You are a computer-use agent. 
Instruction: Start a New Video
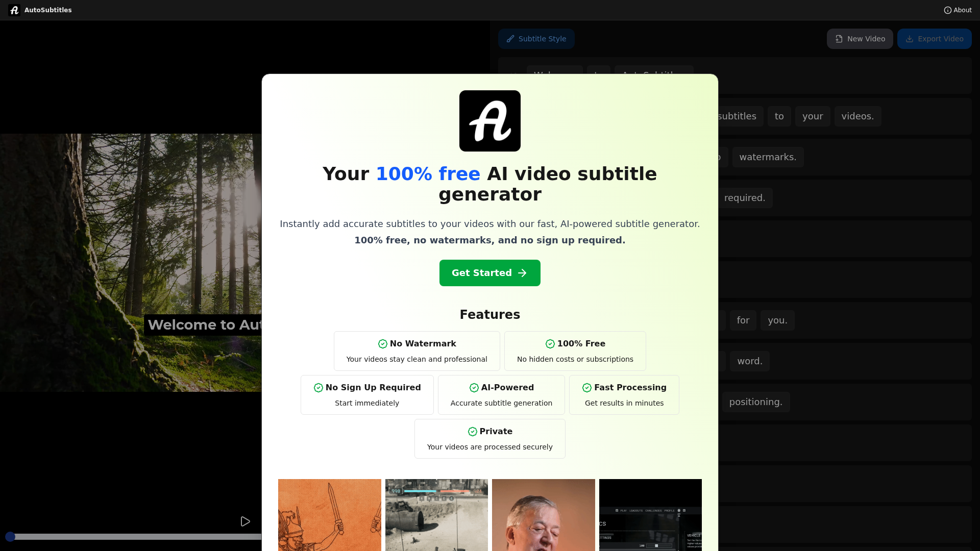pyautogui.click(x=860, y=39)
